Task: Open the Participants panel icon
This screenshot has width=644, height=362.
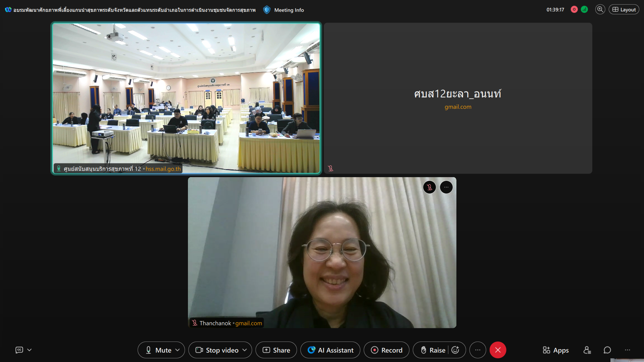Action: pos(587,350)
